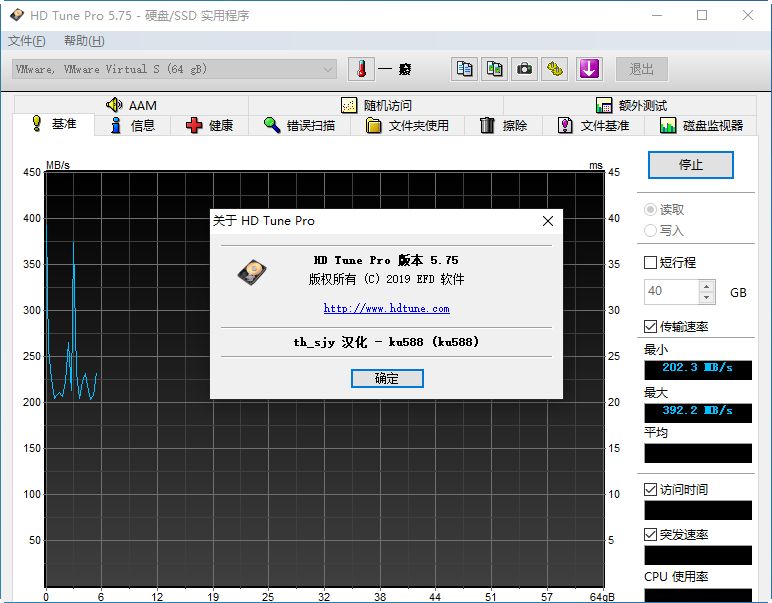
Task: Click the 退出 button
Action: (642, 69)
